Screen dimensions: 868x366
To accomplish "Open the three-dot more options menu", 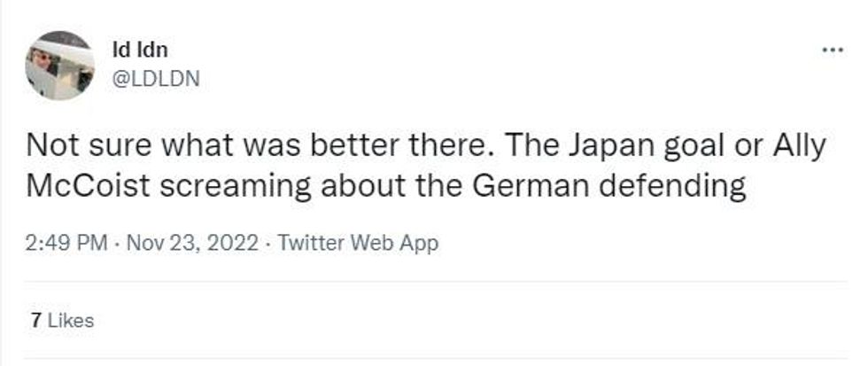I will [x=833, y=50].
